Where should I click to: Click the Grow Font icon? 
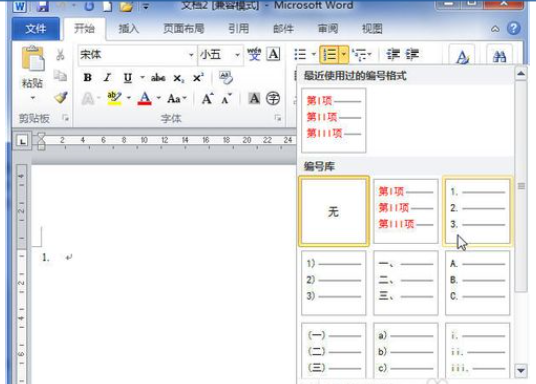point(207,99)
